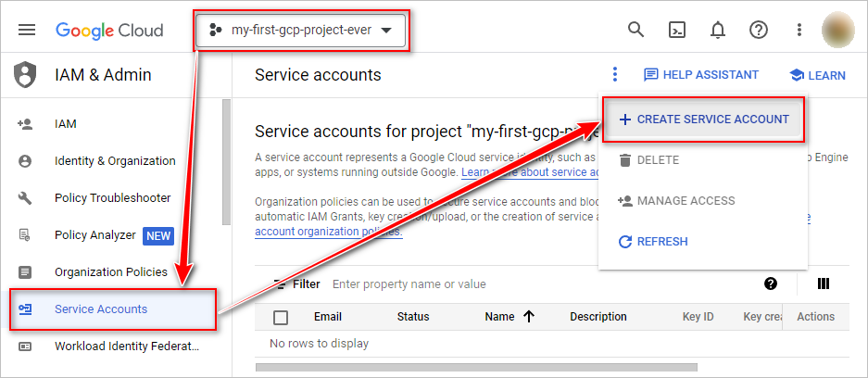Click the Email column header
The height and width of the screenshot is (378, 868).
click(328, 317)
